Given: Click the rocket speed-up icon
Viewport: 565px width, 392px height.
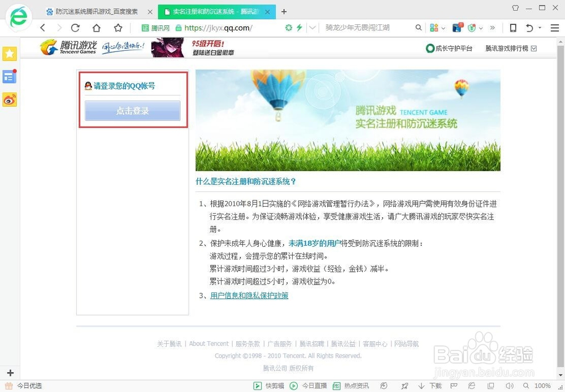Looking at the screenshot, I should 405,386.
